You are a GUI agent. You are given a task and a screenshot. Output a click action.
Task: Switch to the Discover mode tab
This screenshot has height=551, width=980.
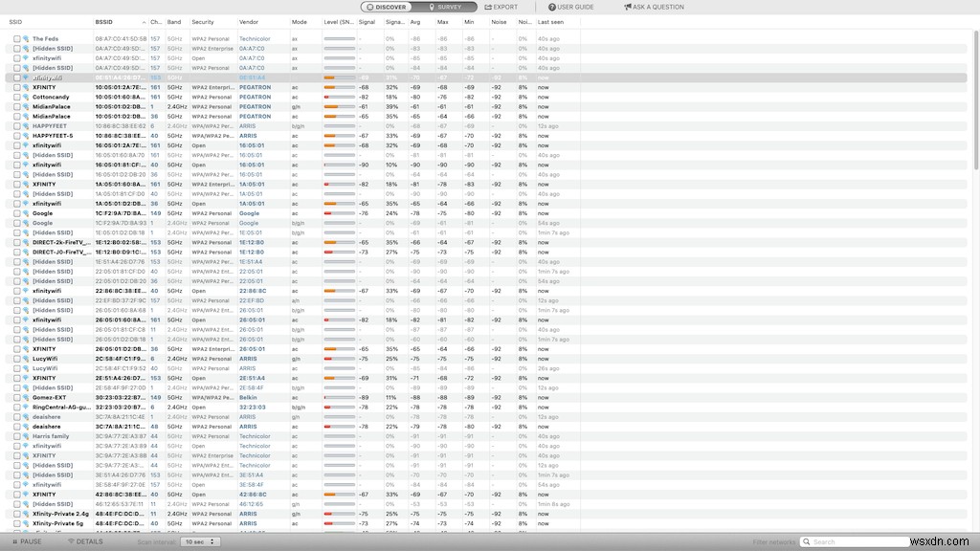coord(387,7)
